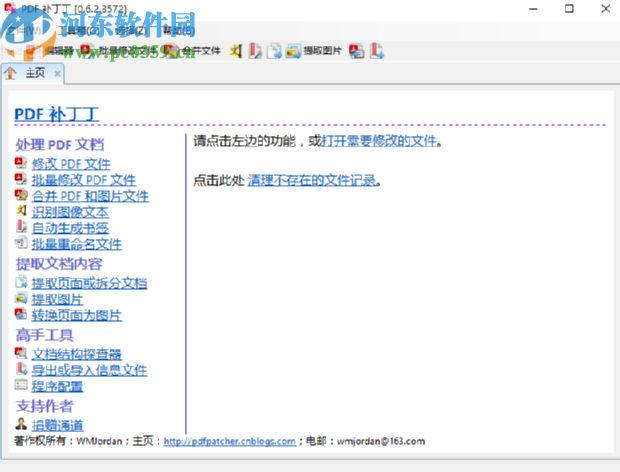This screenshot has height=472, width=620.
Task: Open the 转换页面为图片 link
Action: coord(77,315)
